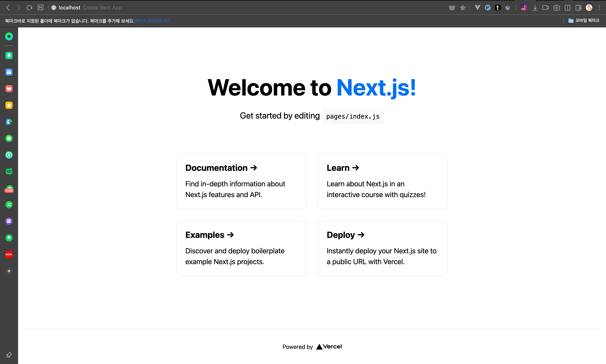Viewport: 606px width, 364px height.
Task: Go back with the back arrow
Action: (8, 8)
